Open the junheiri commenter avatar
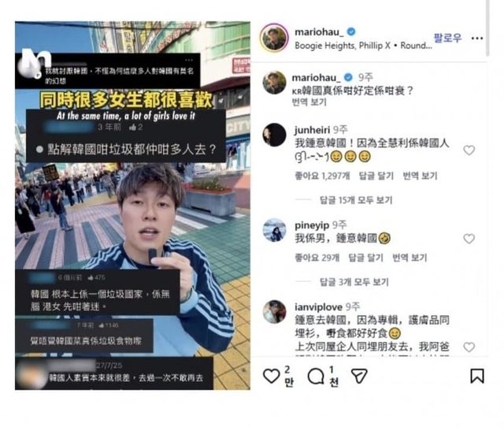 tap(274, 135)
